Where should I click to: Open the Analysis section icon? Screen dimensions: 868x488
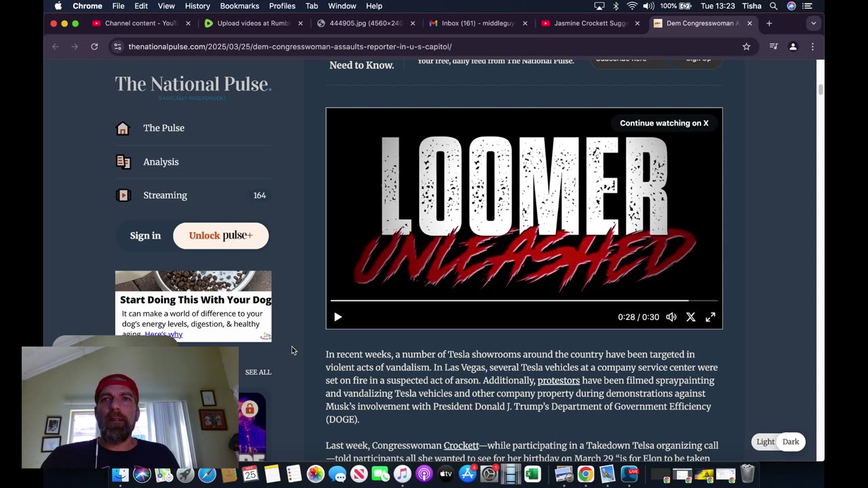coord(123,161)
